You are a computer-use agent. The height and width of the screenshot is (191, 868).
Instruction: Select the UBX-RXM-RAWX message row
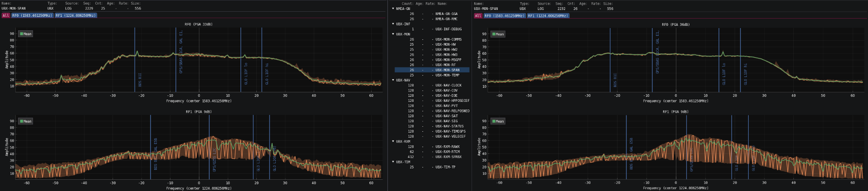click(447, 147)
